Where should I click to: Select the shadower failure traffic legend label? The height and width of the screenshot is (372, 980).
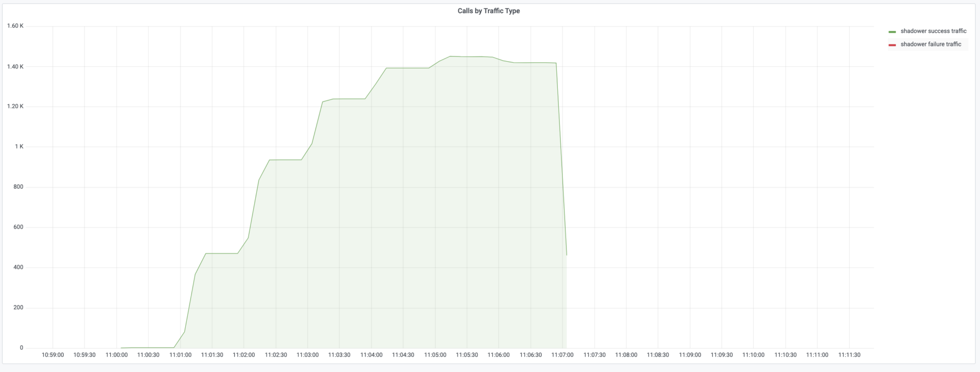(x=931, y=44)
